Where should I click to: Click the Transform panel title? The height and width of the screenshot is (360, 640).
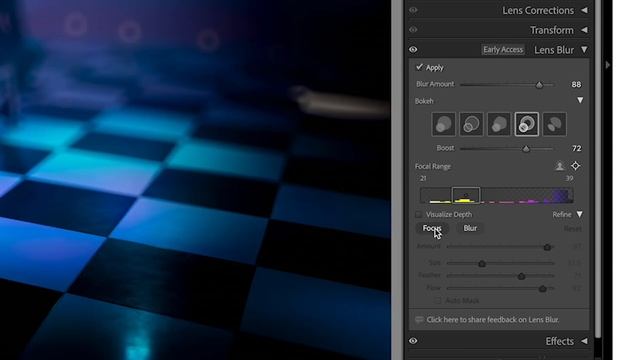point(552,30)
